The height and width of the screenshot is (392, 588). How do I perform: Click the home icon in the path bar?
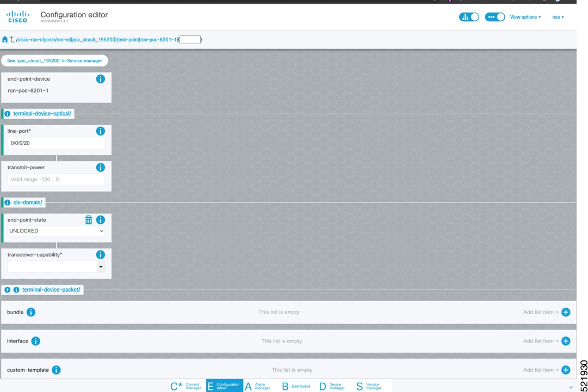pos(5,39)
